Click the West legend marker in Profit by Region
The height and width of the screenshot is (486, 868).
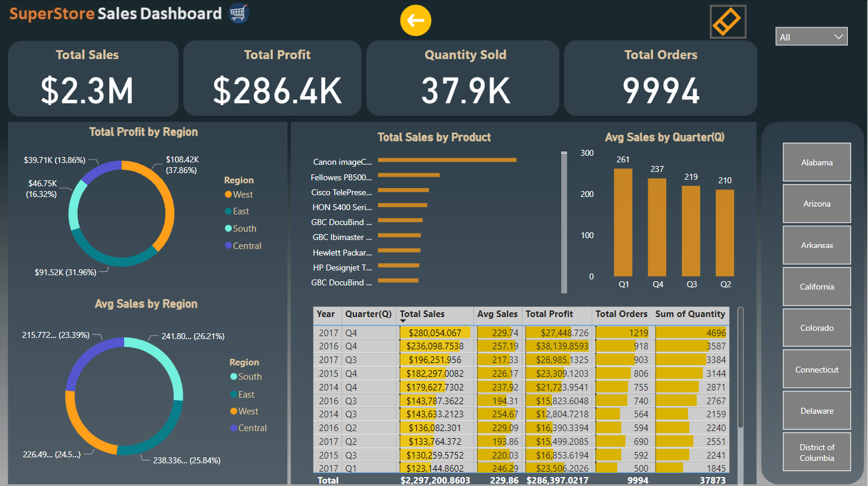(228, 195)
